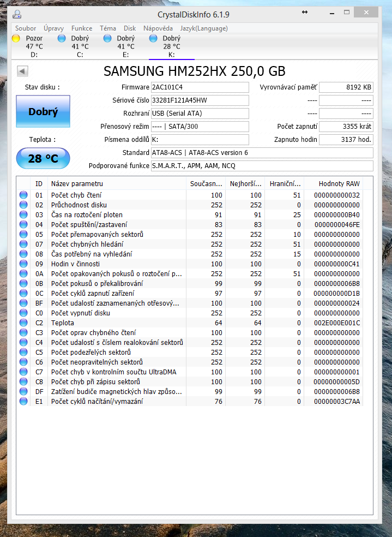Viewport: 392px width, 537px height.
Task: Select the Počet chyb při zápisu sektorů row
Action: pos(190,382)
